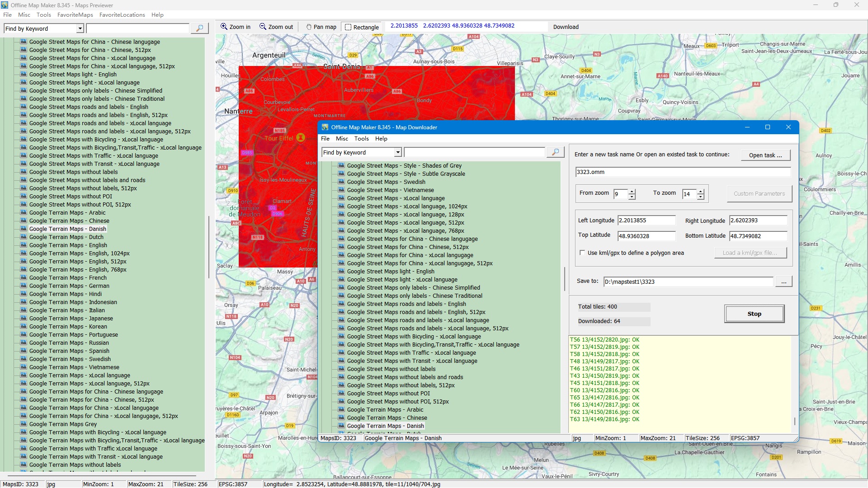Click the Zoom out magnifier tool
Screen dimensions: 868x488
(x=276, y=27)
